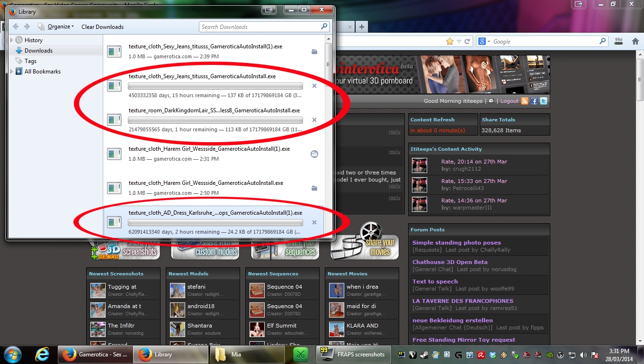This screenshot has width=644, height=364.
Task: Open stefani in Newest Models
Action: click(197, 287)
